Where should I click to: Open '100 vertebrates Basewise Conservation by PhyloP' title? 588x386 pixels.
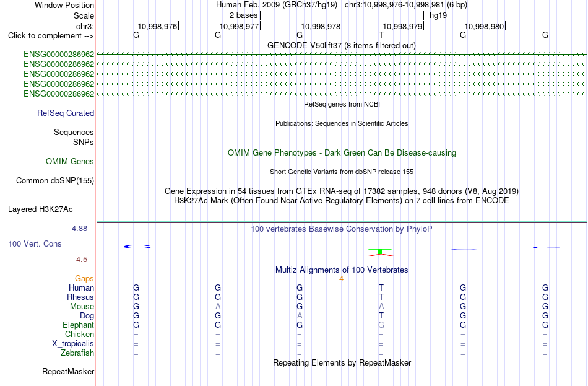342,229
